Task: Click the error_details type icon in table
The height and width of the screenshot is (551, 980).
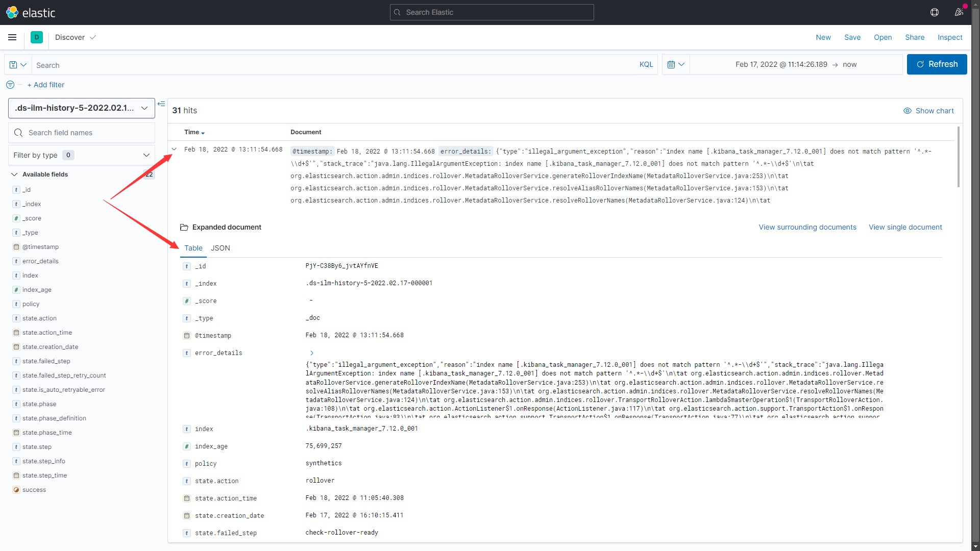Action: point(187,353)
